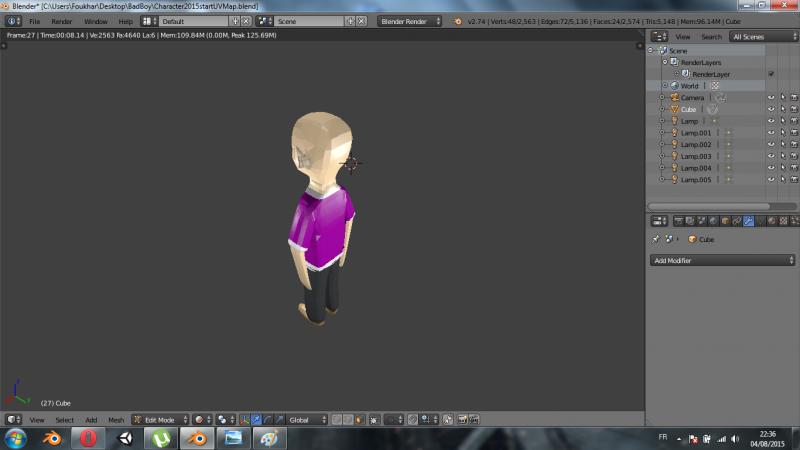Click the Opera browser taskbar icon
Image resolution: width=800 pixels, height=450 pixels.
pos(88,438)
